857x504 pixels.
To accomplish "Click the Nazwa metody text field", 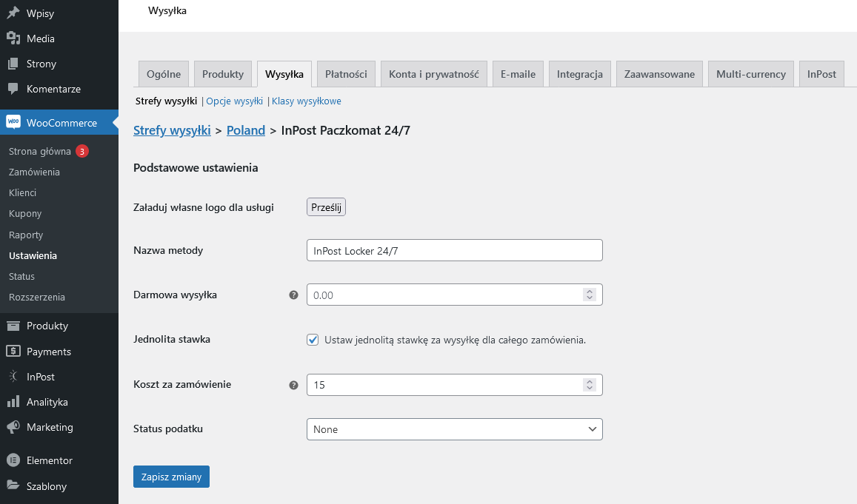I will coord(454,250).
